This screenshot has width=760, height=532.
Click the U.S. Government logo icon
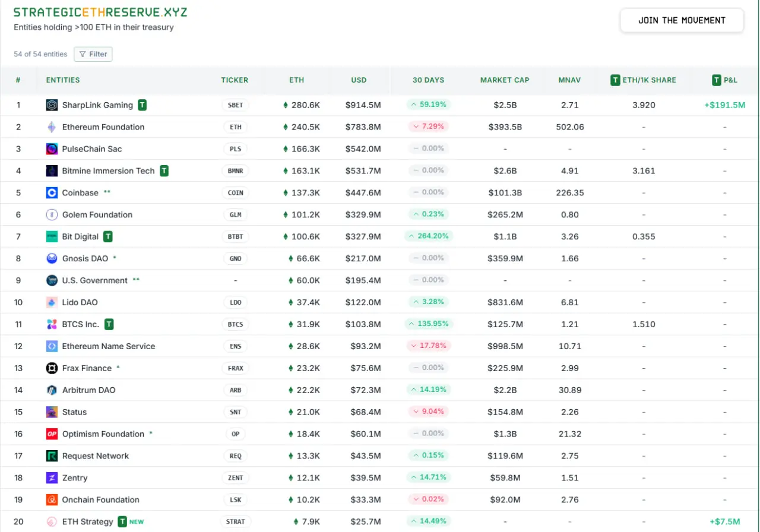[52, 281]
